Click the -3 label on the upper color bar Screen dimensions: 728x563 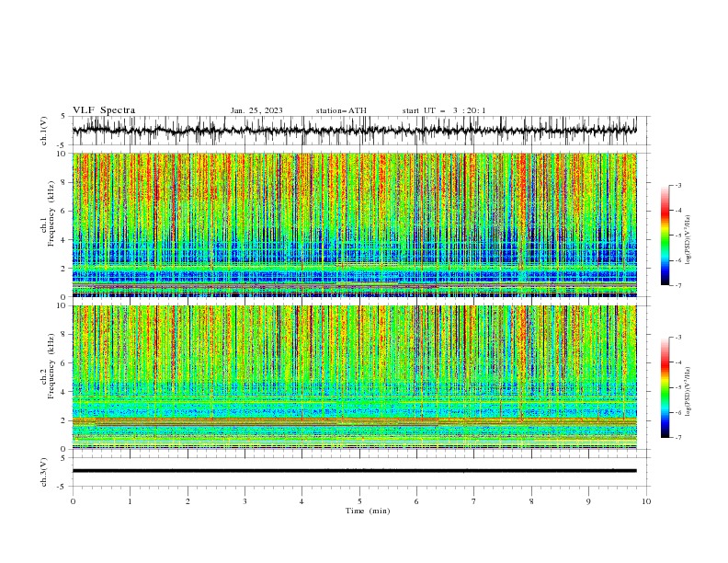click(678, 185)
